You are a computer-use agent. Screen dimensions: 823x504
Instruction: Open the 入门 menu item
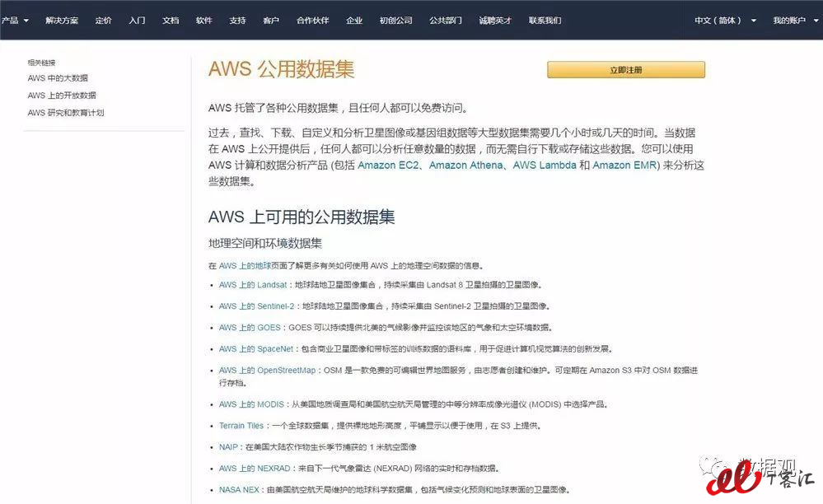point(137,21)
